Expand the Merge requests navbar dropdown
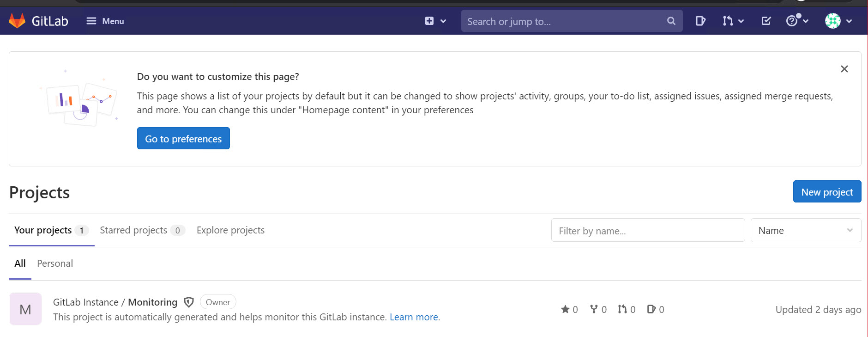The height and width of the screenshot is (337, 868). (733, 21)
